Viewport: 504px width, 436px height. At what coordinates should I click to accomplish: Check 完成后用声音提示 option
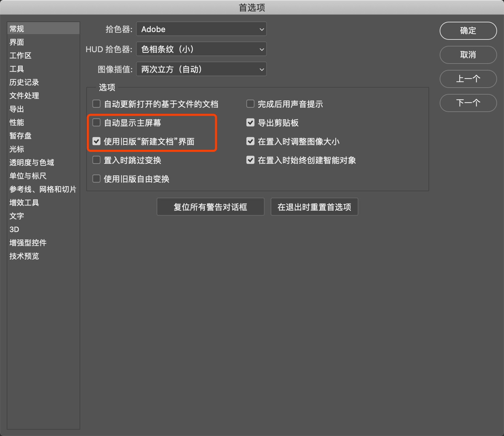tap(250, 104)
